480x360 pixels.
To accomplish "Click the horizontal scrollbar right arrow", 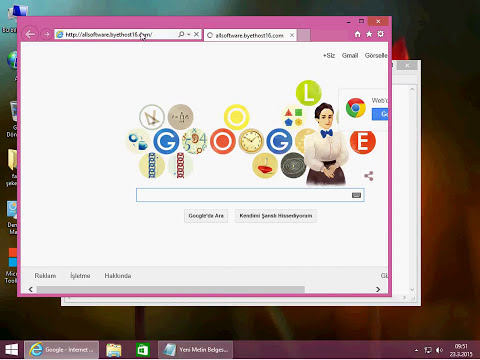I will coord(378,289).
